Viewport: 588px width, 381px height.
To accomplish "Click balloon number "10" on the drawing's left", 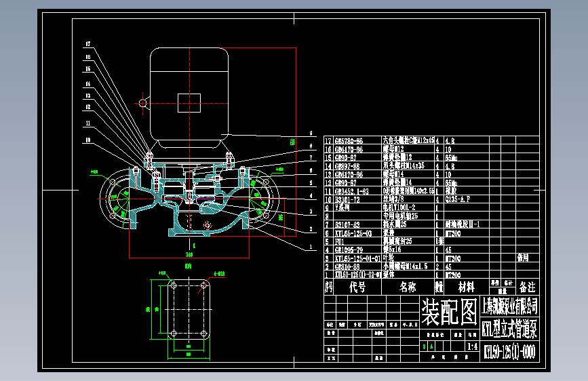I will click(x=87, y=140).
